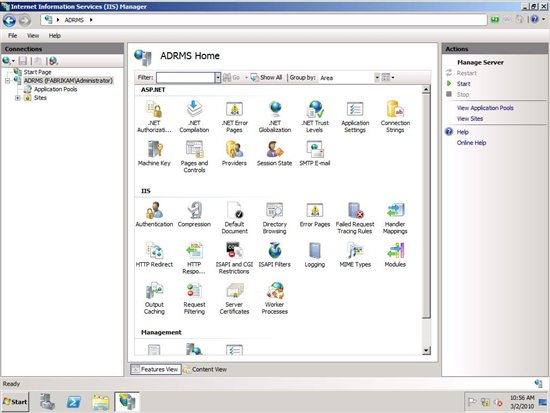Open Server Manager from taskbar
Screen dimensions: 550x413
[47, 402]
